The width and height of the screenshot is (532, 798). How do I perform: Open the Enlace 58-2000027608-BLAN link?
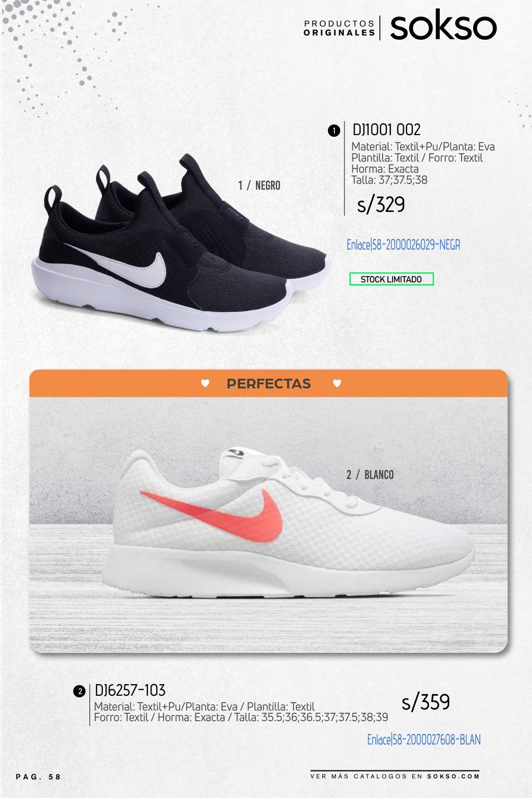click(x=424, y=739)
